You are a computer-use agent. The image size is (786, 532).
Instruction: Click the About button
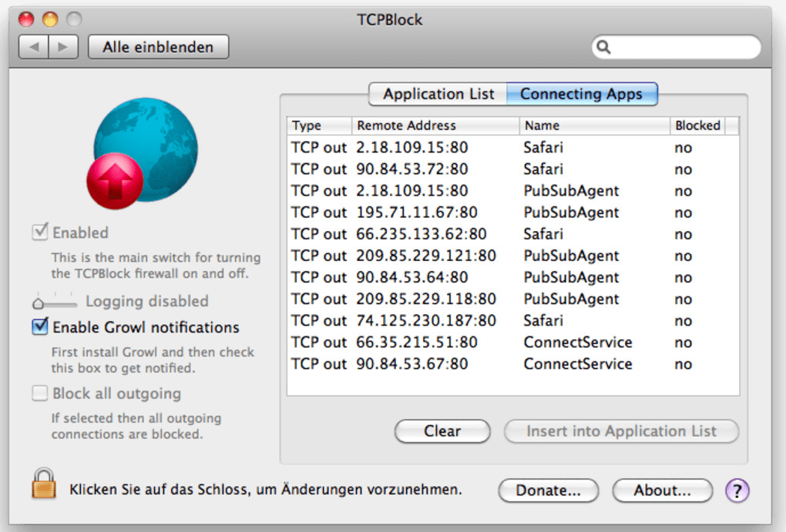click(662, 490)
